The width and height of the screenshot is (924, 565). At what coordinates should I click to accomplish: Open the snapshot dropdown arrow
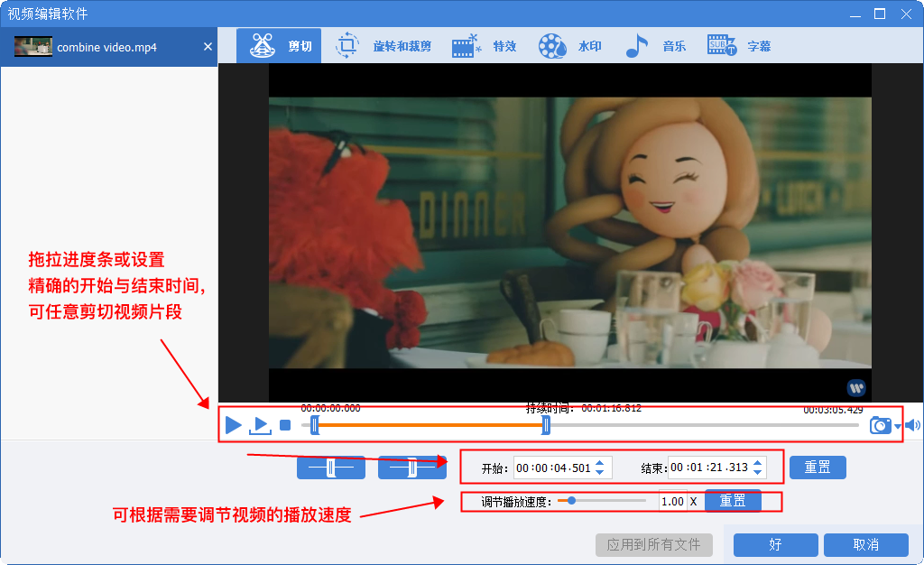click(x=898, y=426)
